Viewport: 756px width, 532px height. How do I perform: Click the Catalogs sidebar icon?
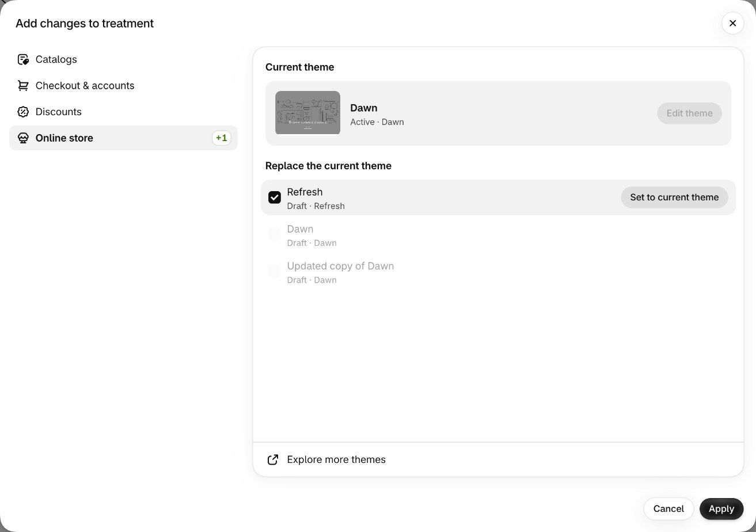click(23, 59)
